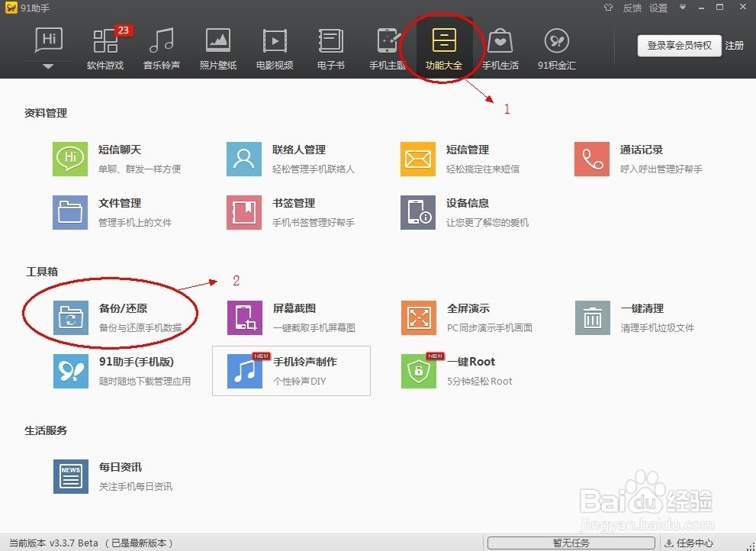Open the 任务中心 panel
This screenshot has width=756, height=551.
693,542
